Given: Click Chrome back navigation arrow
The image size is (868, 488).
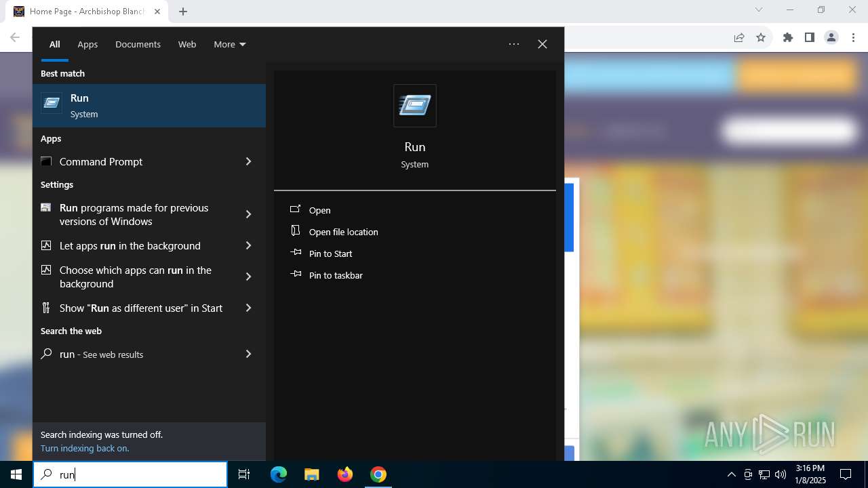Looking at the screenshot, I should point(15,37).
